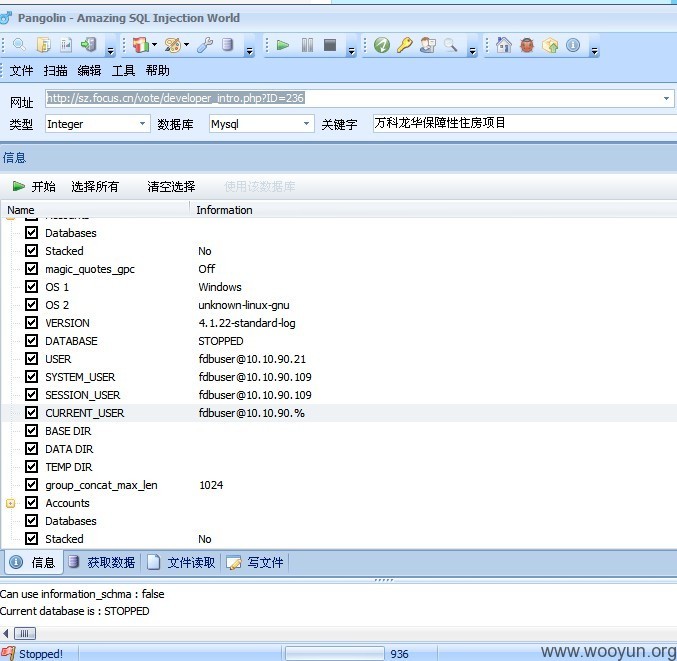Click the grayed magnifier icon near key

tap(450, 45)
